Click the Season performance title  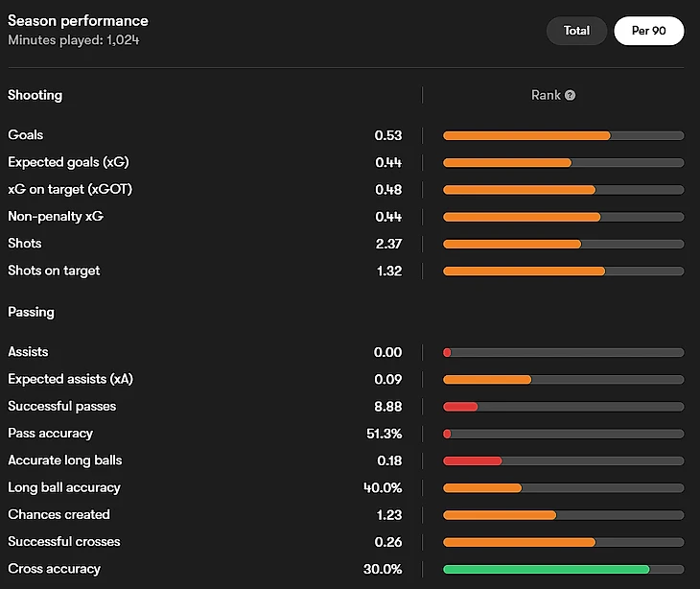pos(78,20)
